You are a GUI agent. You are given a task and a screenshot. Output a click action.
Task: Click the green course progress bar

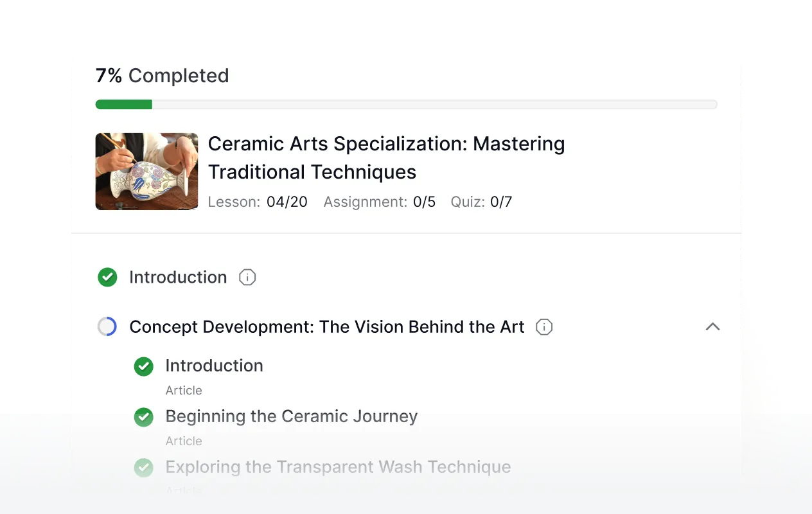[x=124, y=105]
